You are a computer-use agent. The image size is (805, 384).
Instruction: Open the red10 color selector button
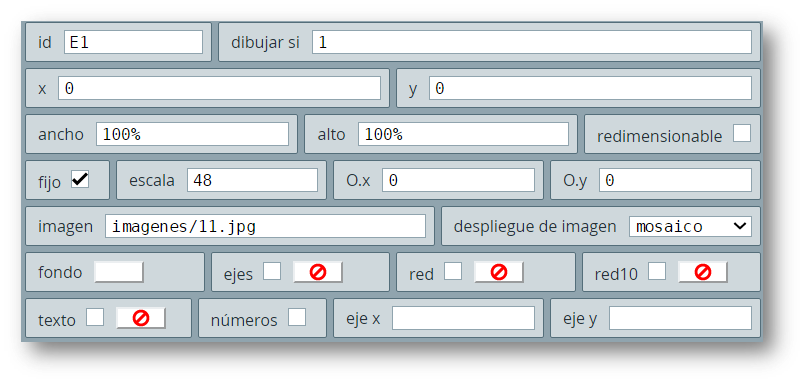tap(702, 272)
